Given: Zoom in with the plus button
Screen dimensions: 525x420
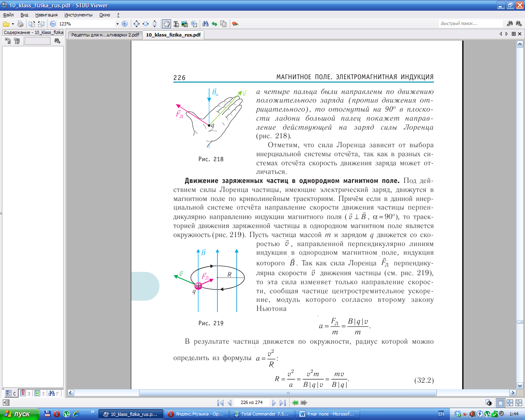Looking at the screenshot, I should point(125,24).
